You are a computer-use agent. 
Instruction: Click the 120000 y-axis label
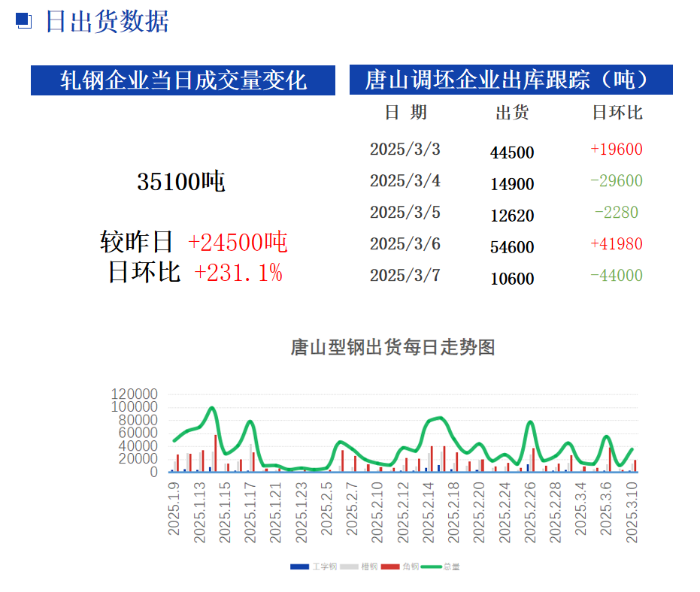[133, 394]
